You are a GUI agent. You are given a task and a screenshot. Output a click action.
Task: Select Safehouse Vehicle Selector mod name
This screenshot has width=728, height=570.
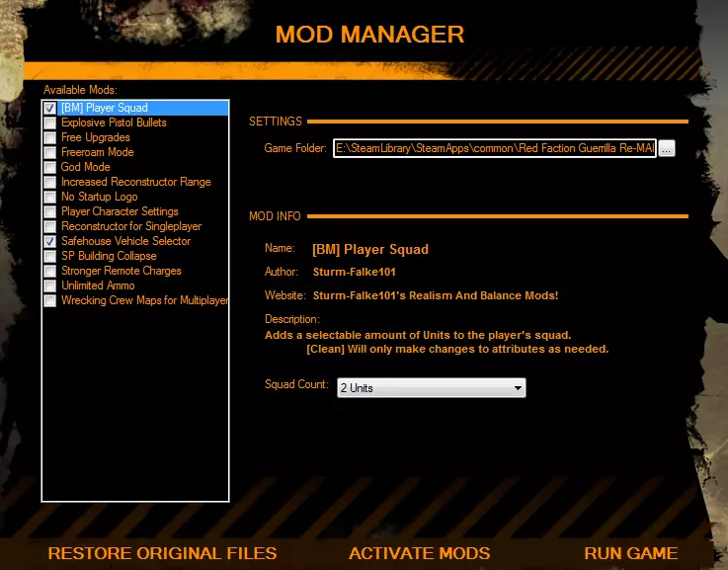(x=125, y=241)
